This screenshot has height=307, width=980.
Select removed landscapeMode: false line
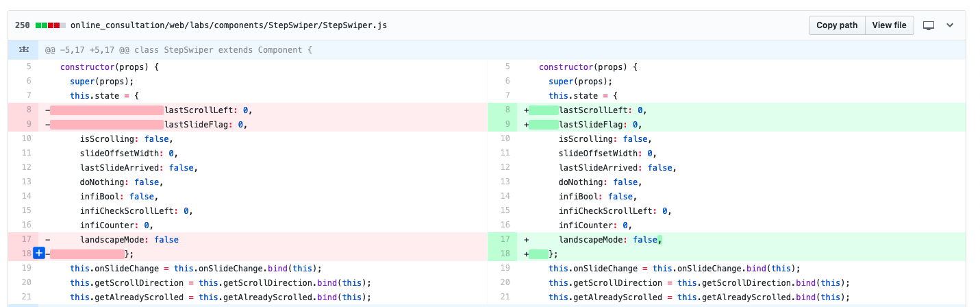coord(263,240)
